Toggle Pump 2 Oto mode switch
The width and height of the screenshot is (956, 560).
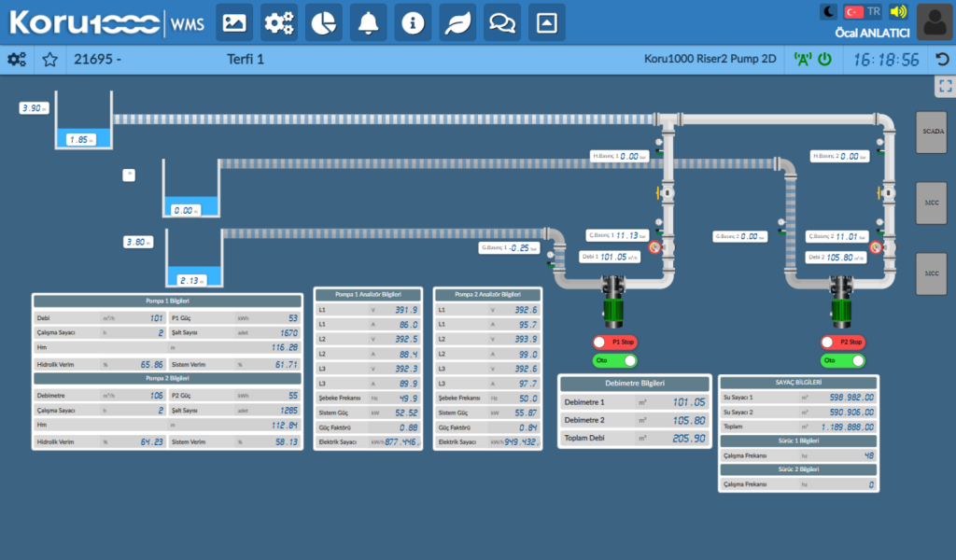(x=843, y=361)
